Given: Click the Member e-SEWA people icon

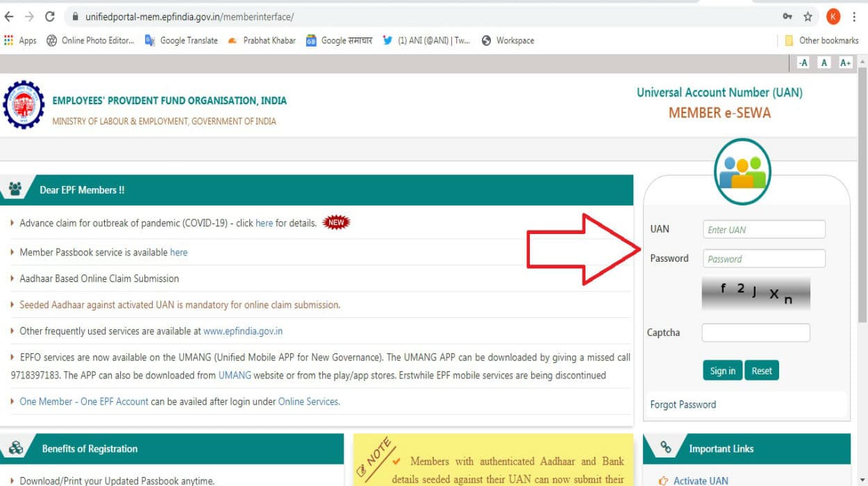Looking at the screenshot, I should [x=742, y=171].
